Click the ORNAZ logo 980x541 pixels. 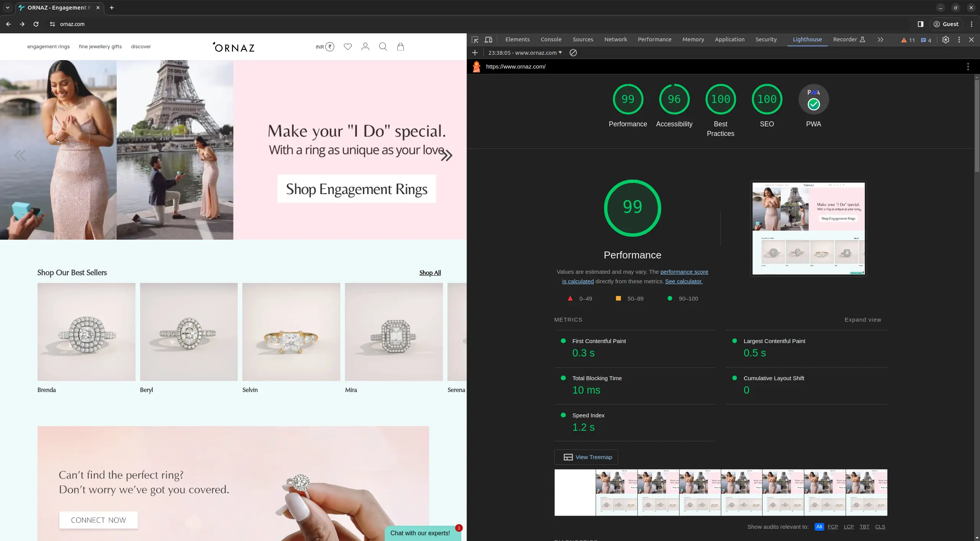pyautogui.click(x=234, y=47)
